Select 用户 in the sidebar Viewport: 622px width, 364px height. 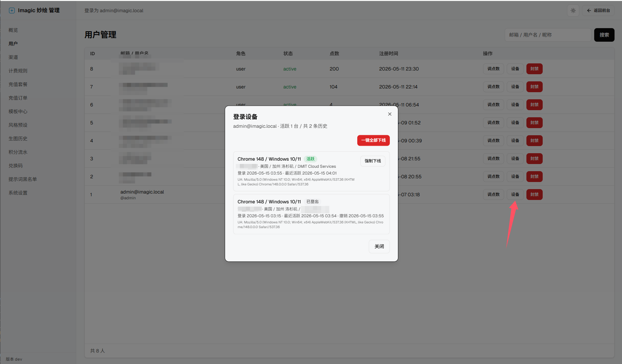point(13,44)
